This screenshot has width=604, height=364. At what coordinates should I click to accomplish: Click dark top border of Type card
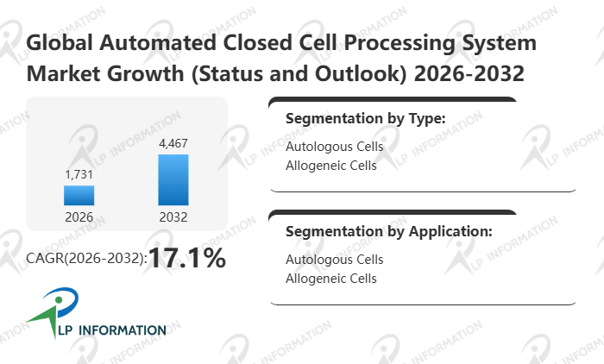point(393,100)
